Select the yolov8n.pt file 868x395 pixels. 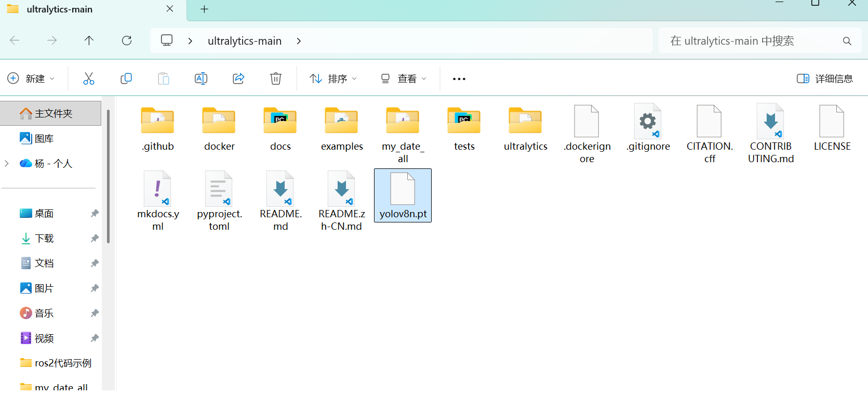click(403, 195)
